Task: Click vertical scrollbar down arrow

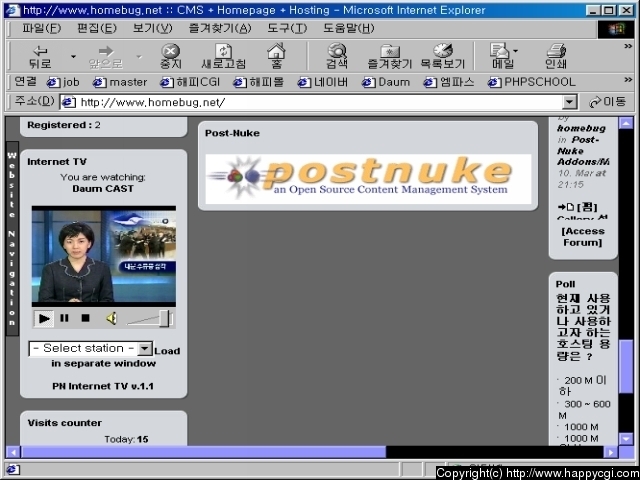Action: (626, 439)
